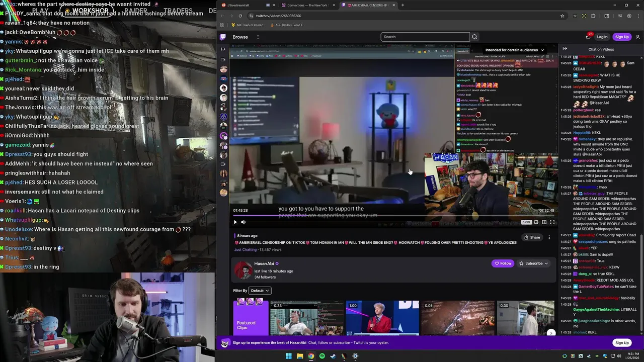
Task: Select the AMERISRAEL CENSORSHIP Twitch tab
Action: tap(369, 5)
